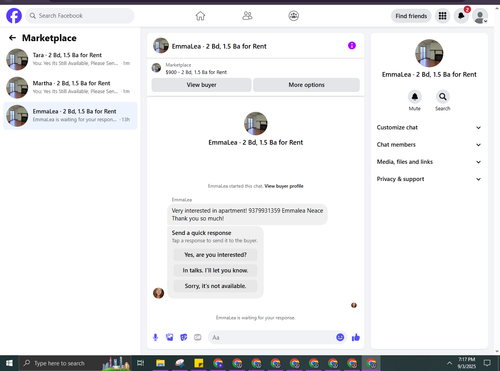
Task: Expand the Chat members section
Action: click(429, 145)
